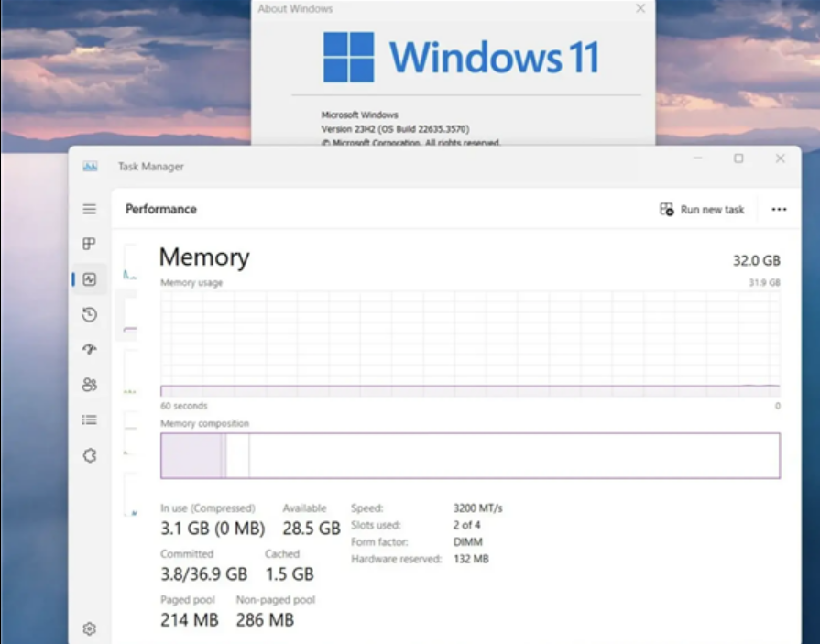Click the About Windows title text
The height and width of the screenshot is (644, 820).
pos(295,9)
